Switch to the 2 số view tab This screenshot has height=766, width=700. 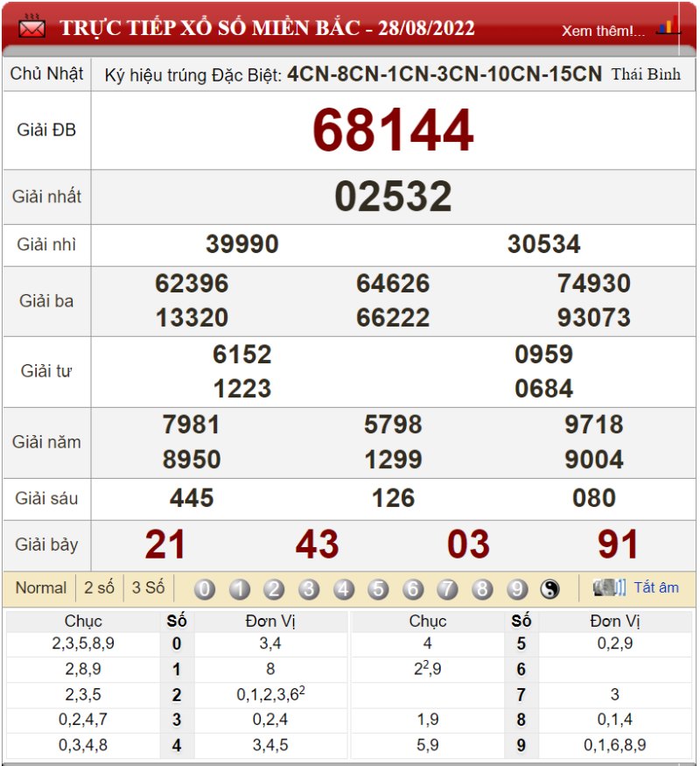99,588
